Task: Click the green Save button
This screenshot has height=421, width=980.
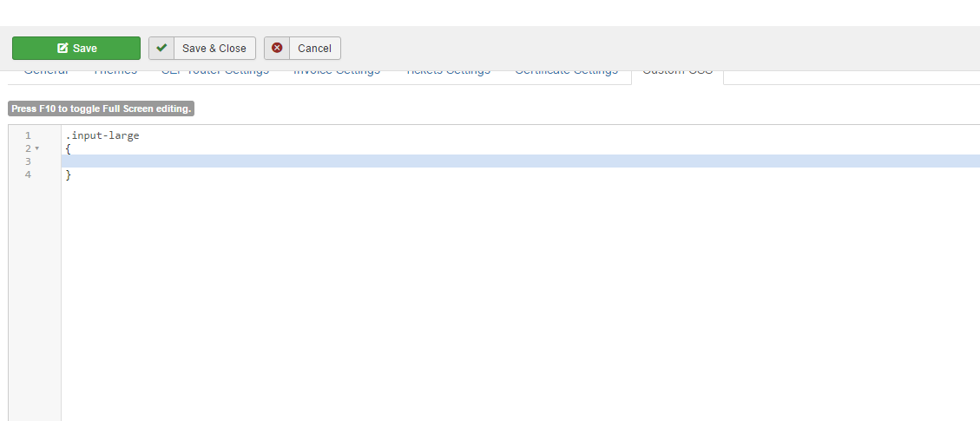Action: pos(76,49)
